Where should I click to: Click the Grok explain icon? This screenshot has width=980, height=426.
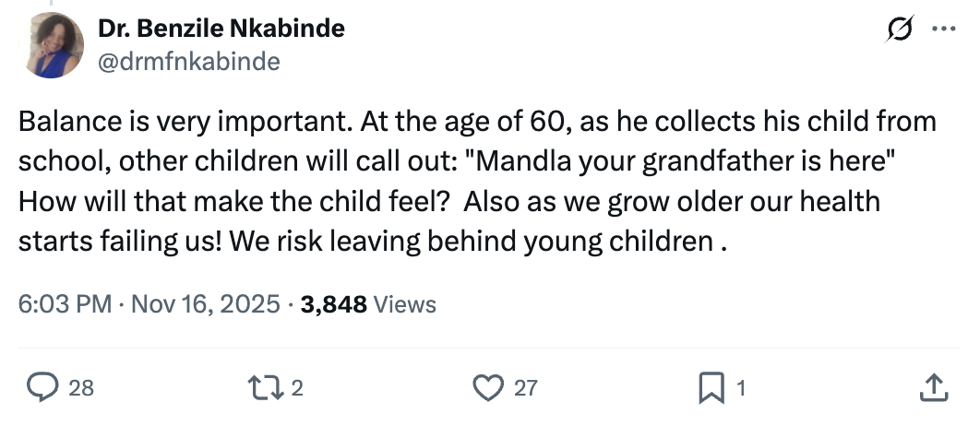896,30
